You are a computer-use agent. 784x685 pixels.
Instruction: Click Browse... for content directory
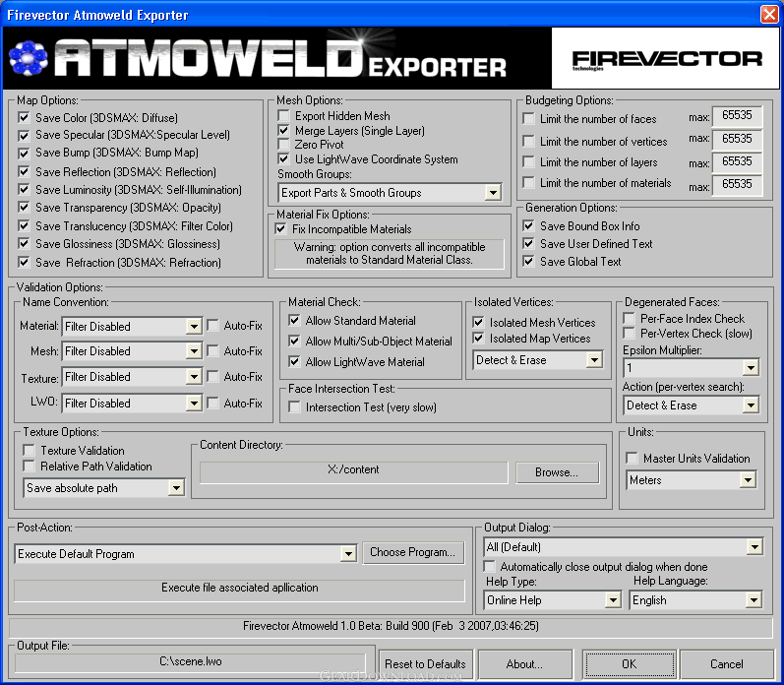tap(557, 472)
